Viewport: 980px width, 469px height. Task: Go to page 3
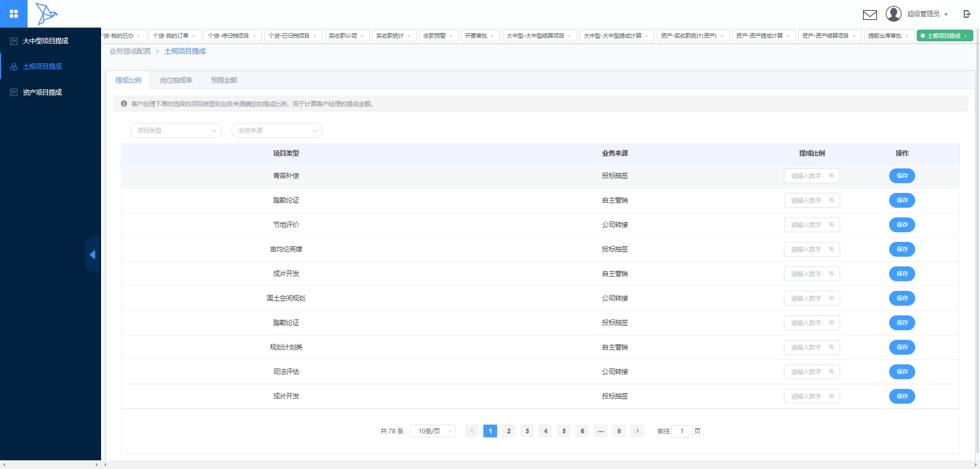point(527,431)
